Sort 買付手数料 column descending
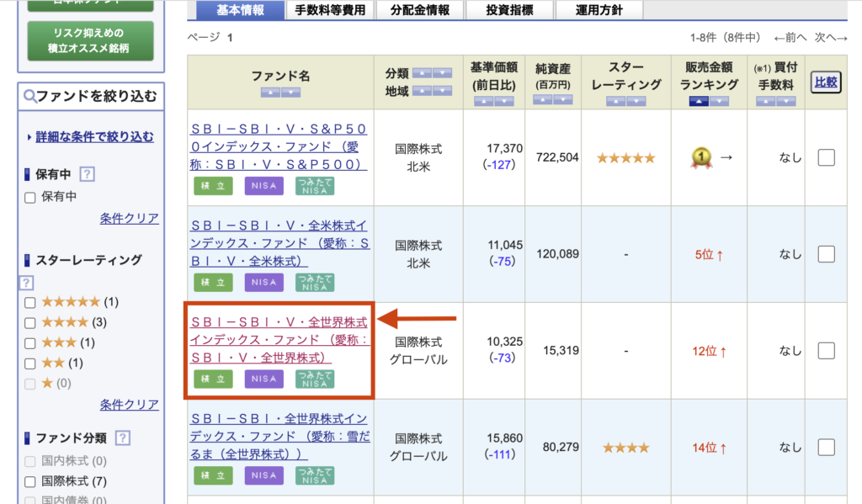The image size is (862, 504). [786, 101]
